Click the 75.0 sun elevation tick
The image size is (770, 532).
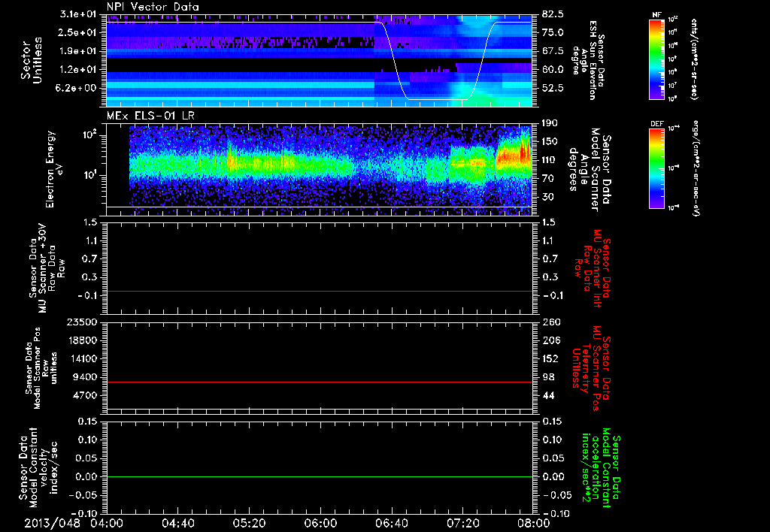point(553,32)
